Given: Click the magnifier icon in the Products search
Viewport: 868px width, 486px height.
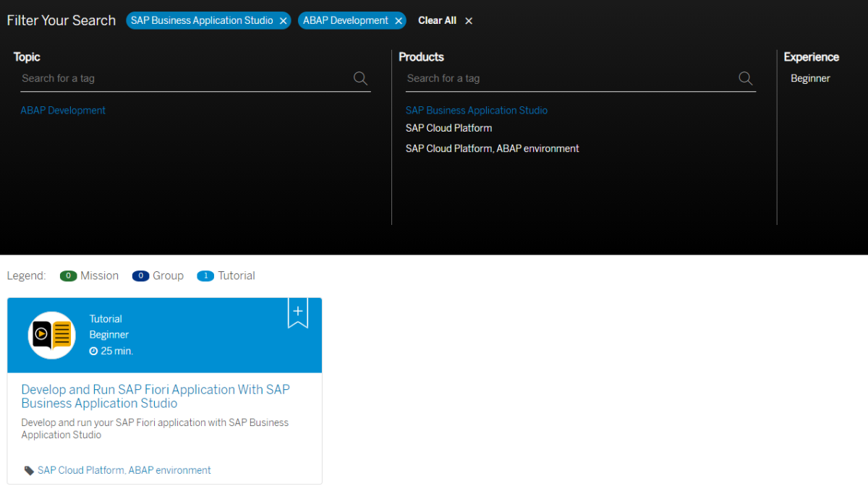Looking at the screenshot, I should point(745,78).
